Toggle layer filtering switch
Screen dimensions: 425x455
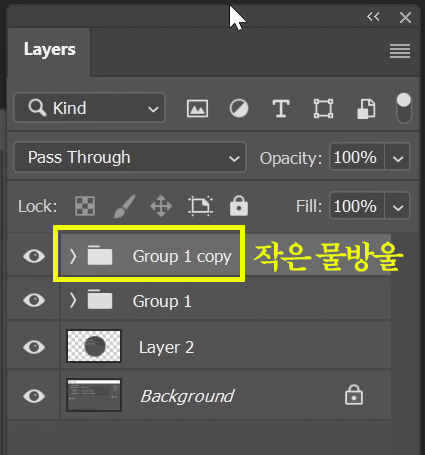(404, 108)
